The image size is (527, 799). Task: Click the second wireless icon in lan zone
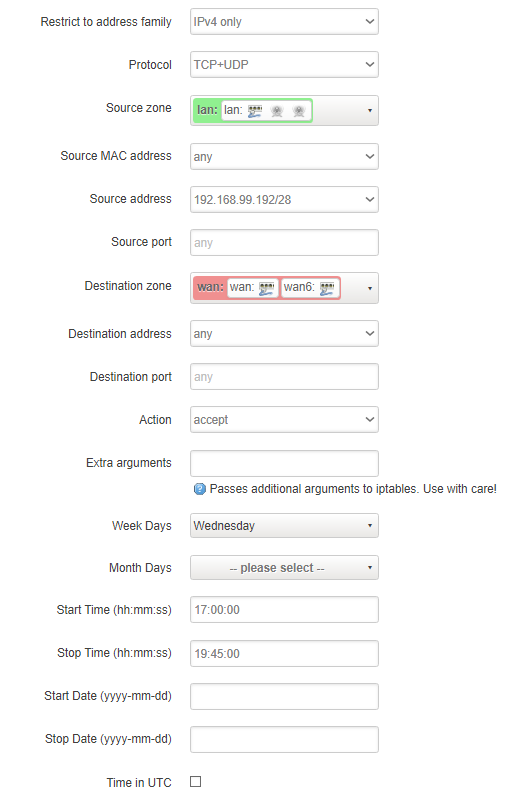pyautogui.click(x=299, y=111)
